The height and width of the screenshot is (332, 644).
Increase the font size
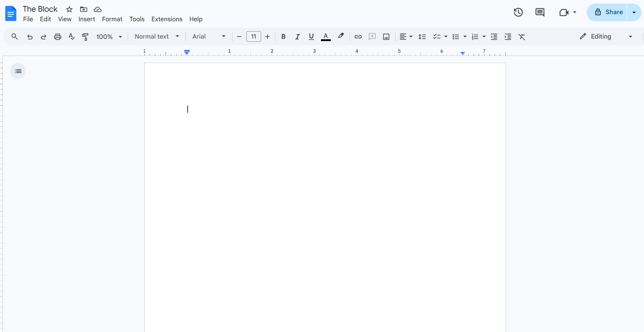pos(268,36)
